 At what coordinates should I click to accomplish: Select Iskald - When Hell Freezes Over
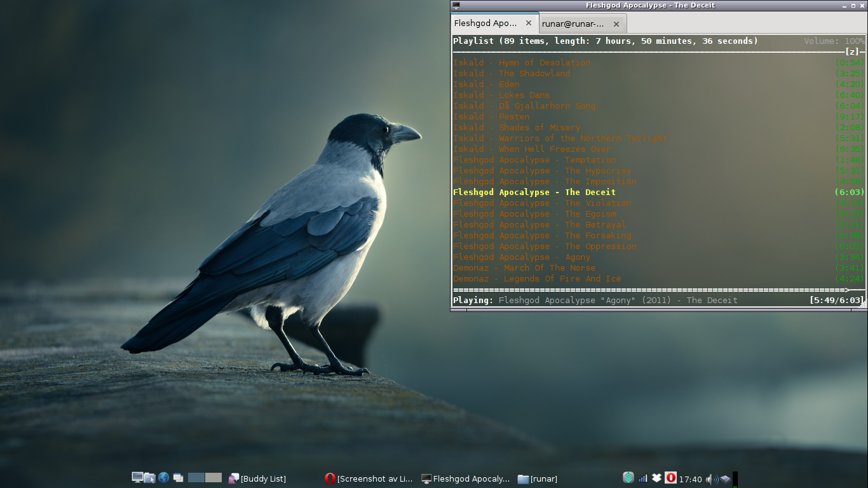click(x=532, y=149)
